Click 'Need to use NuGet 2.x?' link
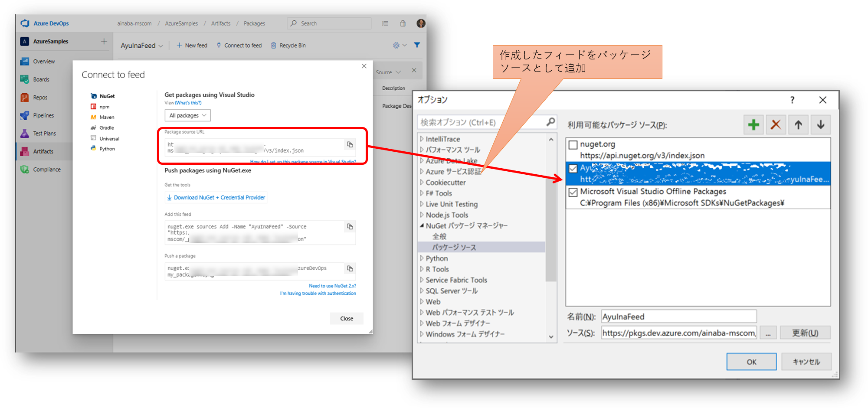This screenshot has height=408, width=868. [x=332, y=286]
